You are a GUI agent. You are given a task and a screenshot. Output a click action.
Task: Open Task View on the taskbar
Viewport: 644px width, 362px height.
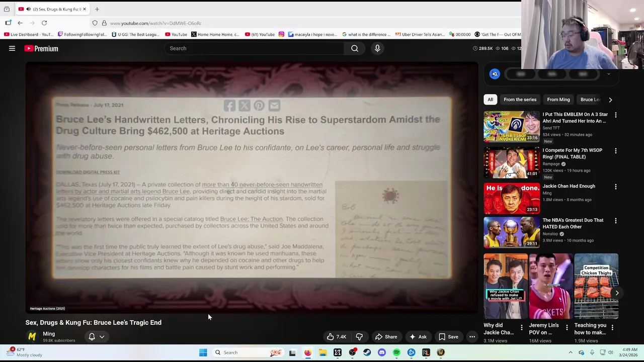(x=292, y=352)
